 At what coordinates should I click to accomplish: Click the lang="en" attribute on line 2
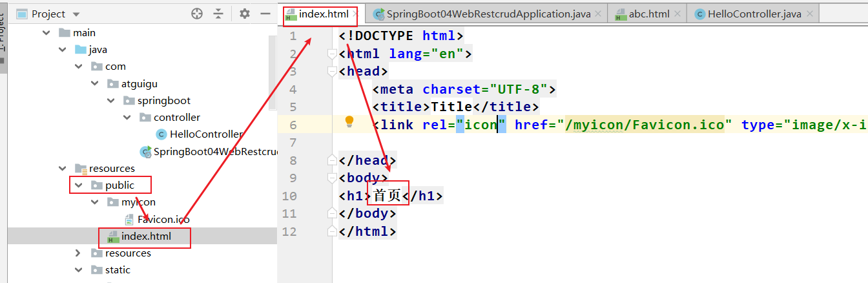coord(426,54)
